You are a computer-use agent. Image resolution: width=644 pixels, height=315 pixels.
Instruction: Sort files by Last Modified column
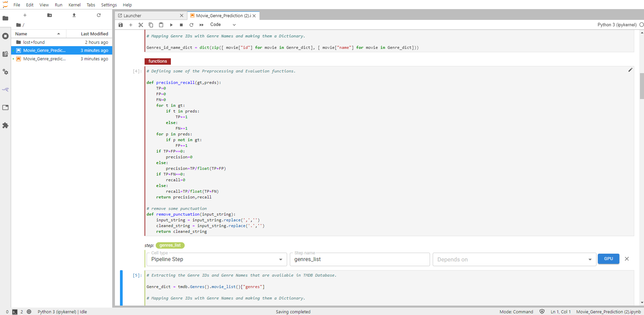pos(89,34)
